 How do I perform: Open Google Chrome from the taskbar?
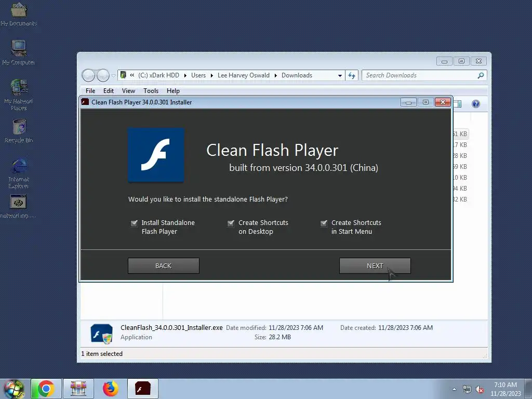pyautogui.click(x=46, y=389)
